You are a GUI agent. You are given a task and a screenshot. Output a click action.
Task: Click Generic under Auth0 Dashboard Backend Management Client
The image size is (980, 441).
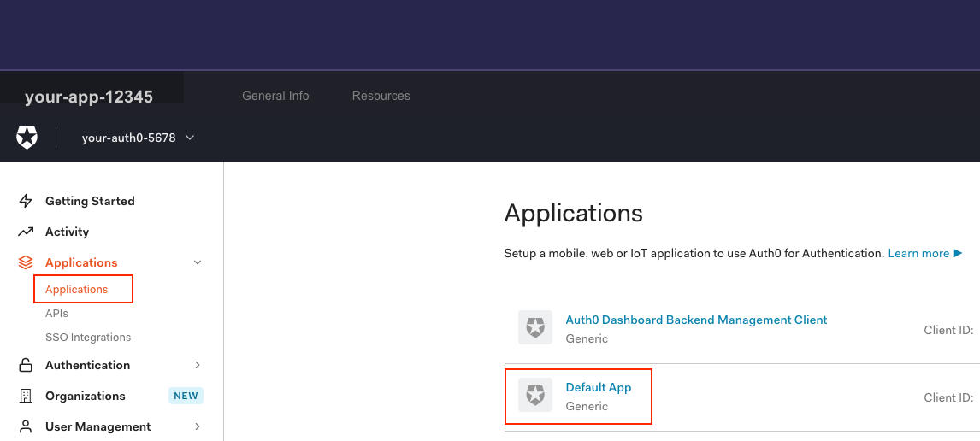click(x=587, y=338)
